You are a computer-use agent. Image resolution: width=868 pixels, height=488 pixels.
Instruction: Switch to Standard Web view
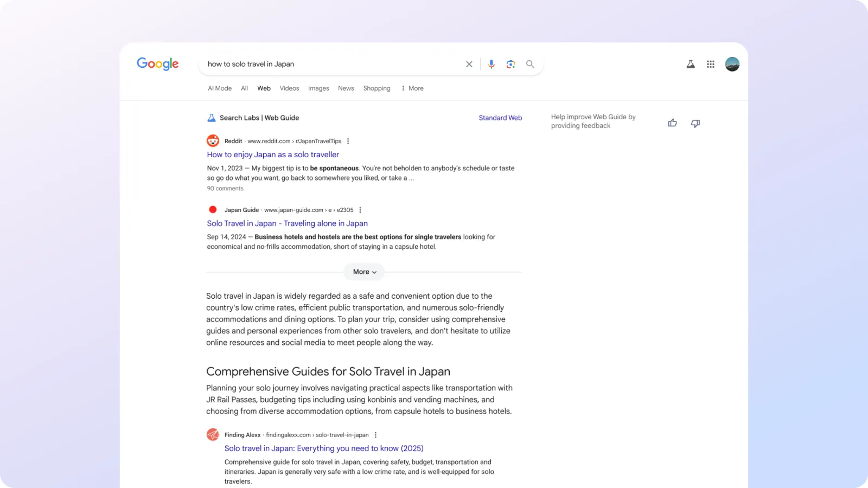point(500,118)
